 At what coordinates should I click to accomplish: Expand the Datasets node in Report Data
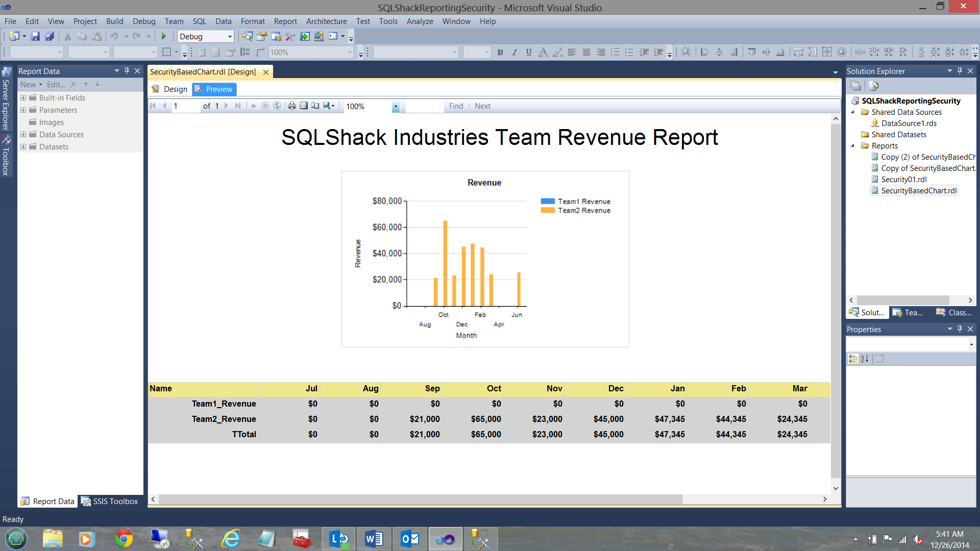[23, 147]
